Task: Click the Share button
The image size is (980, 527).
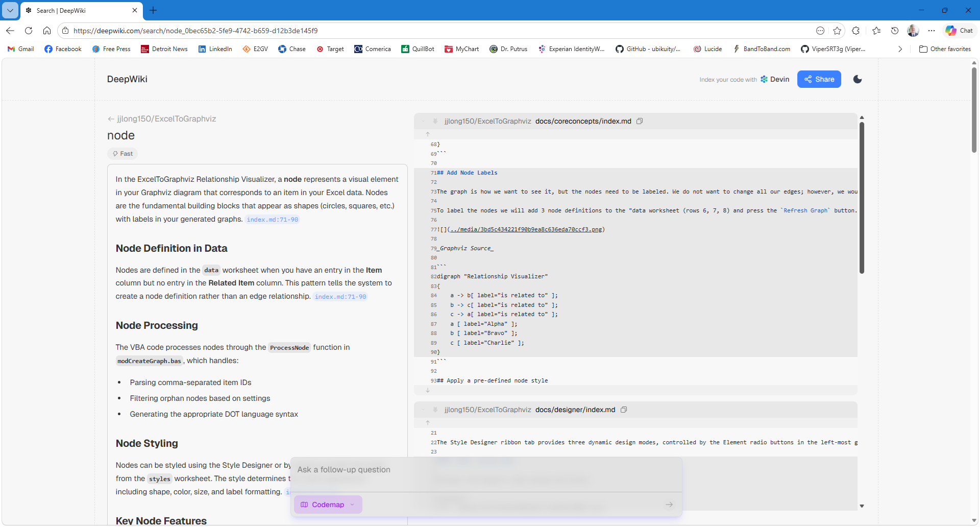Action: [819, 79]
